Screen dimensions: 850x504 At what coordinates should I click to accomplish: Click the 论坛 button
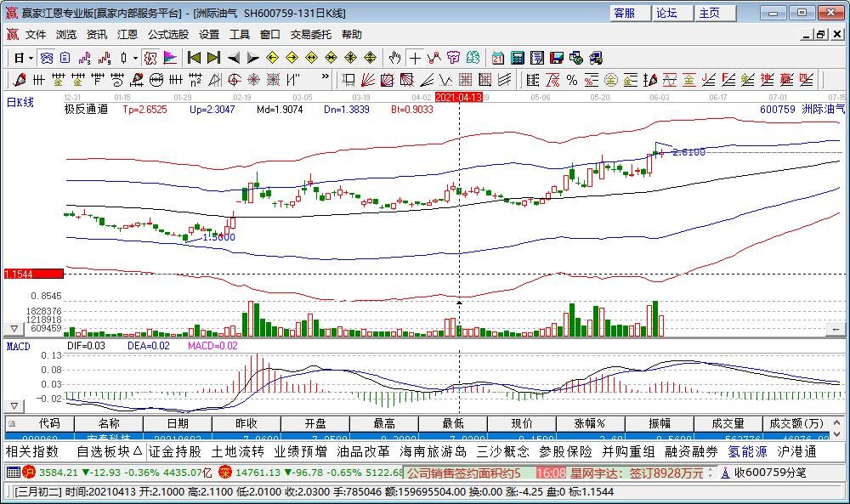(671, 13)
